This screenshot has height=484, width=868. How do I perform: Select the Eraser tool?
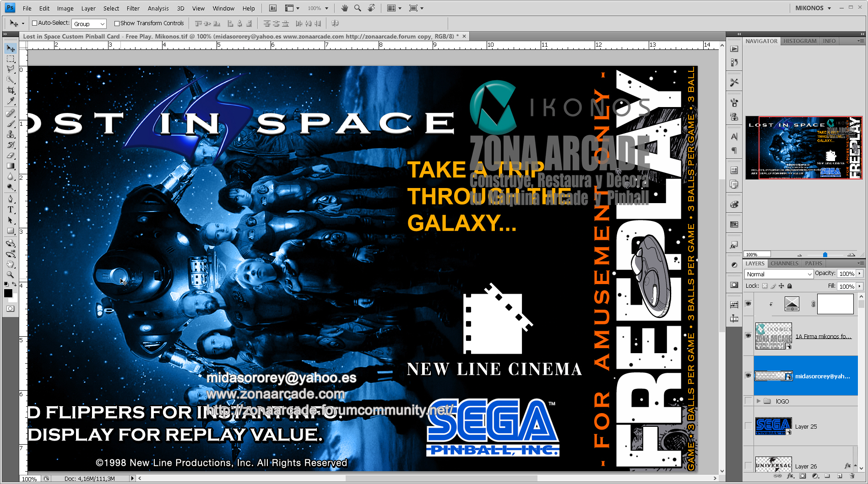(x=11, y=156)
